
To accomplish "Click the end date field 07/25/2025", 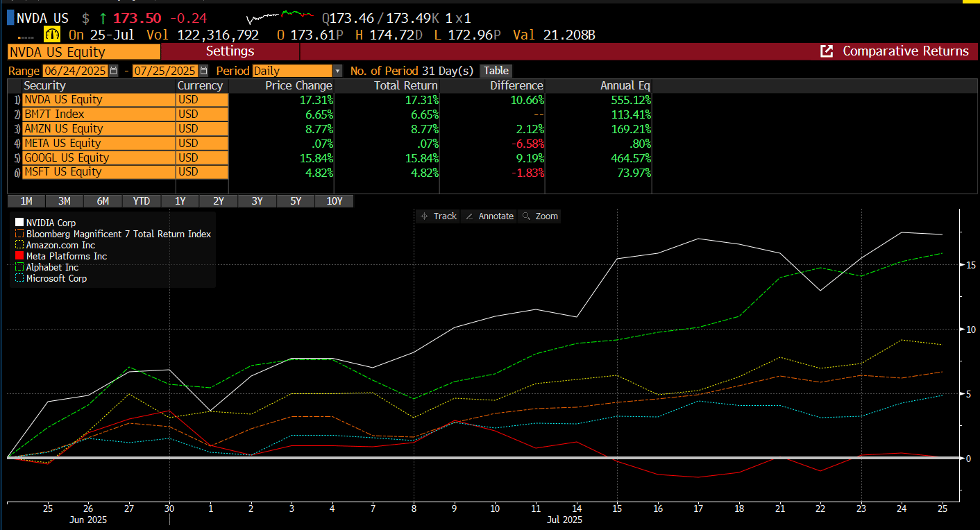I will tap(165, 71).
